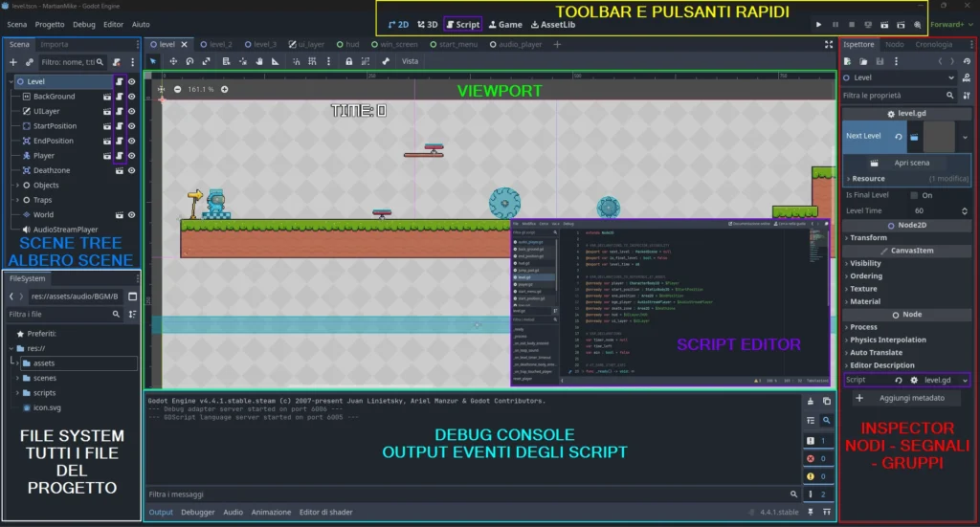Switch to the 3D workspace
The height and width of the screenshot is (527, 980).
click(428, 25)
